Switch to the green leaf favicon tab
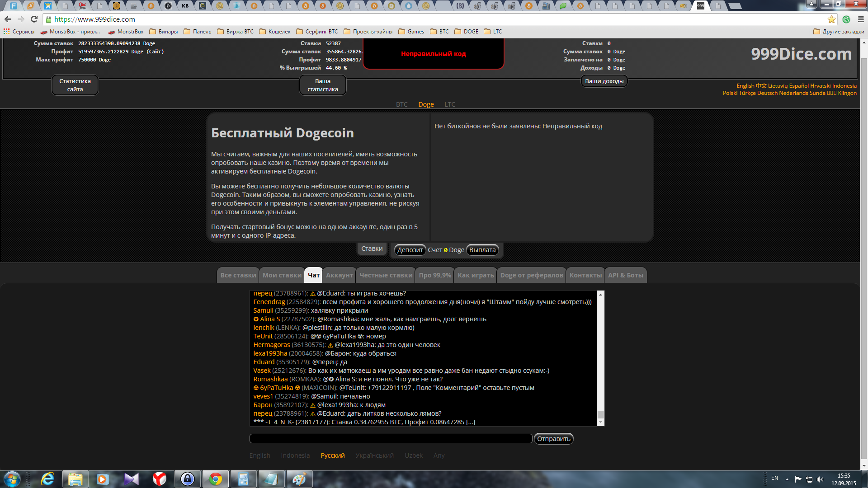 click(563, 6)
